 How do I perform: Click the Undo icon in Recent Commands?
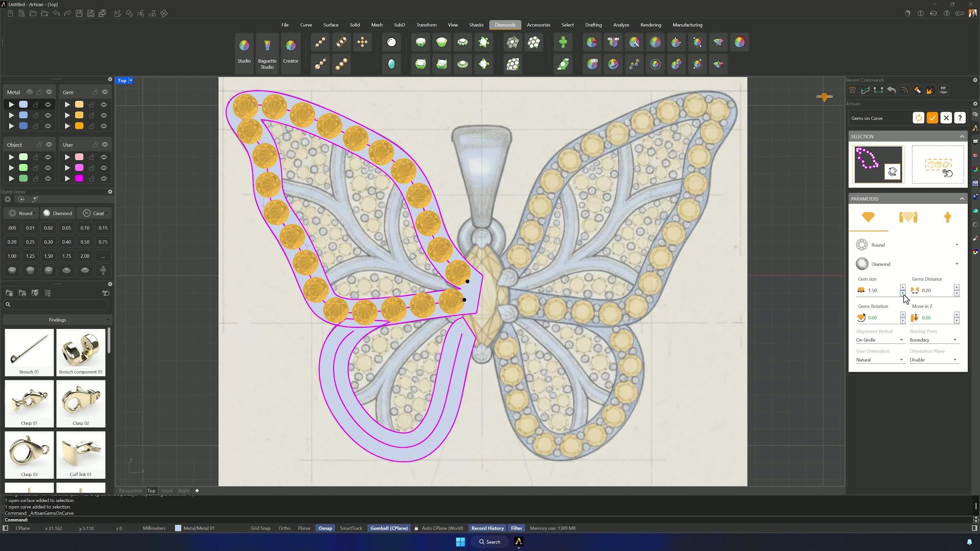[891, 90]
